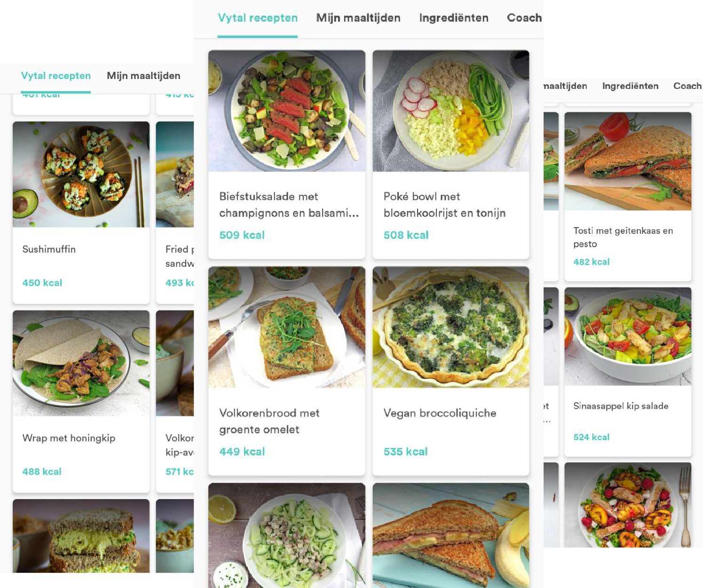Tap the 535 kcal label on broccoliquiche card
Image resolution: width=703 pixels, height=588 pixels.
tap(405, 452)
